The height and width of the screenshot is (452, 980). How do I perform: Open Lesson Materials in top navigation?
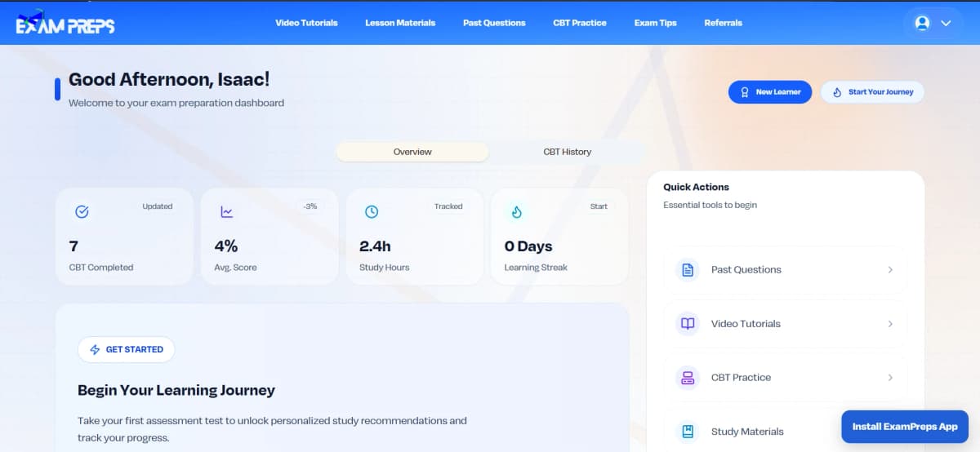coord(400,23)
